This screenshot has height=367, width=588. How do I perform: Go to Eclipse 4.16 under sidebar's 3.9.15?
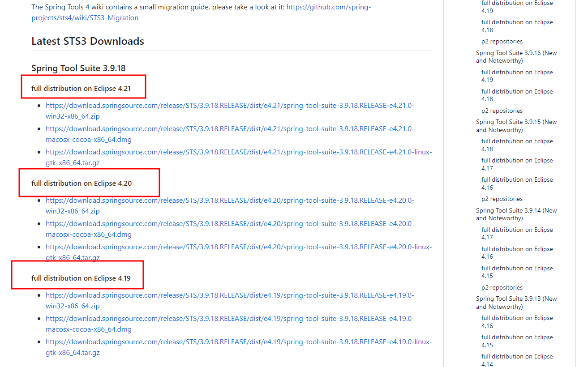(x=517, y=183)
